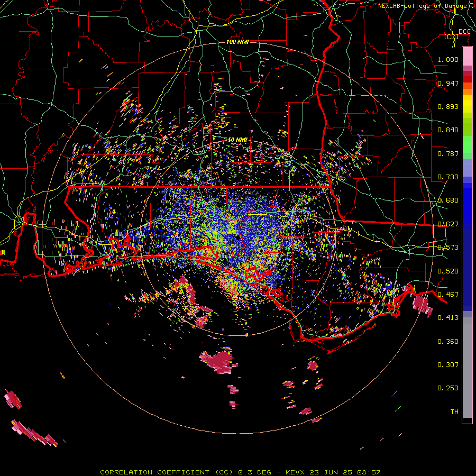Select the 0.787 legend value
This screenshot has height=476, width=476.
[x=448, y=153]
